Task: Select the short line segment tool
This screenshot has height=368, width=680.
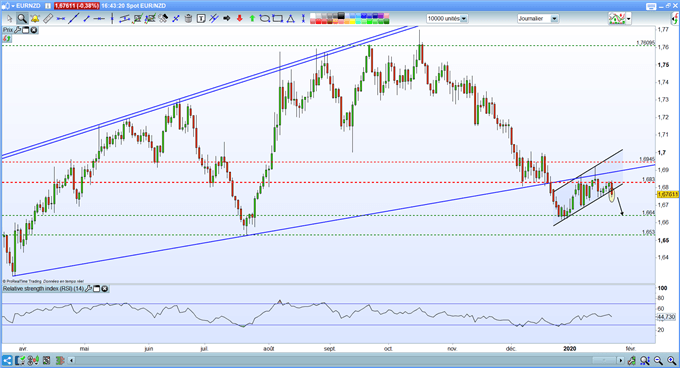Action: [86, 19]
